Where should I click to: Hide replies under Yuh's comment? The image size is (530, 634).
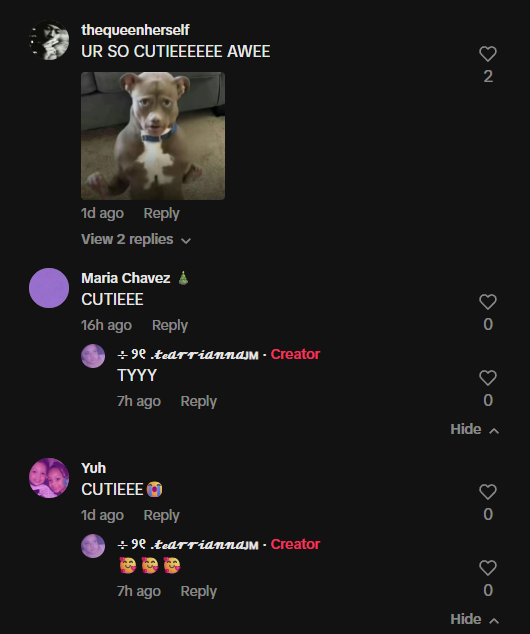(475, 619)
